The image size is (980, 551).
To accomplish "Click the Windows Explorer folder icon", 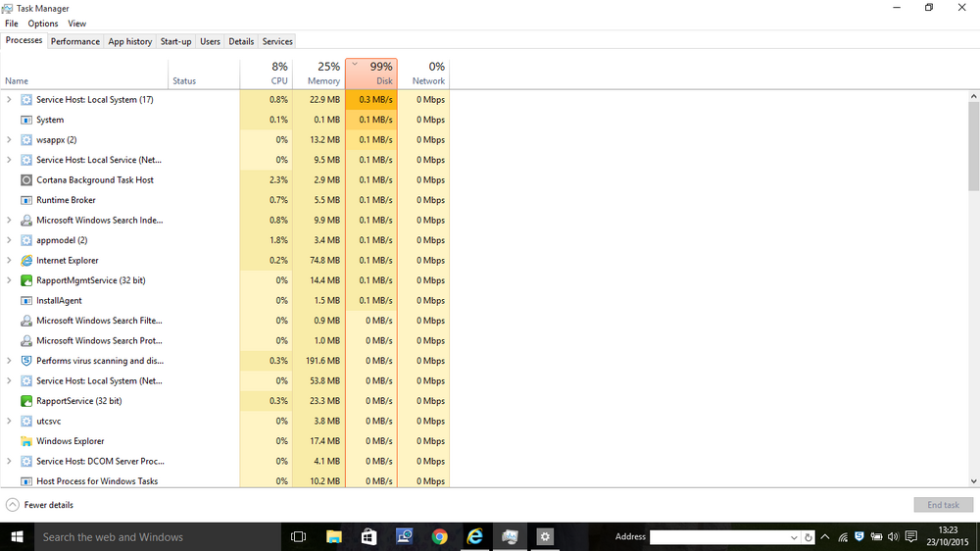I will pyautogui.click(x=26, y=441).
